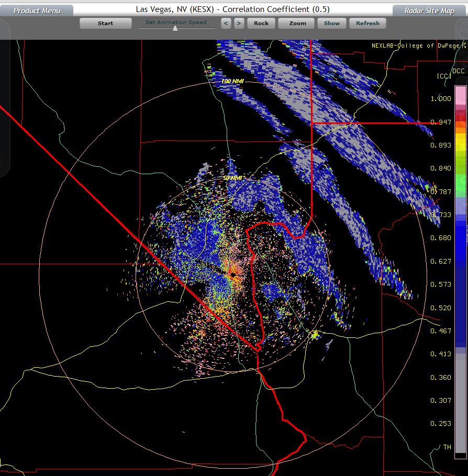Image resolution: width=468 pixels, height=476 pixels.
Task: Click the Set Animation Speed slider handle
Action: click(175, 28)
